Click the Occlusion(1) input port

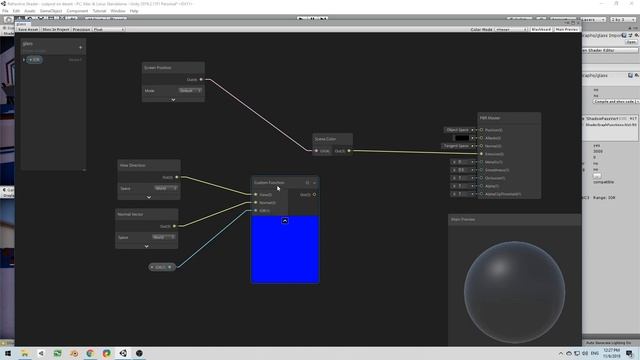(x=481, y=178)
